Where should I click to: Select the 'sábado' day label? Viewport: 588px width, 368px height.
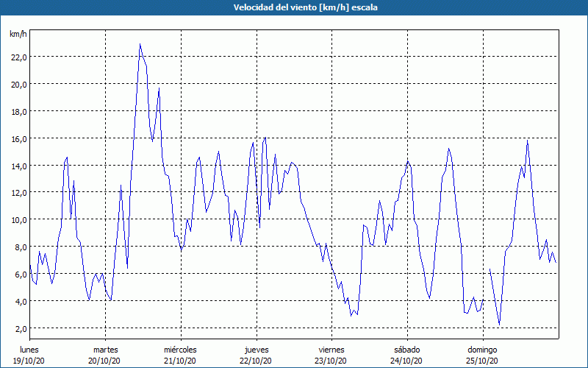click(407, 350)
